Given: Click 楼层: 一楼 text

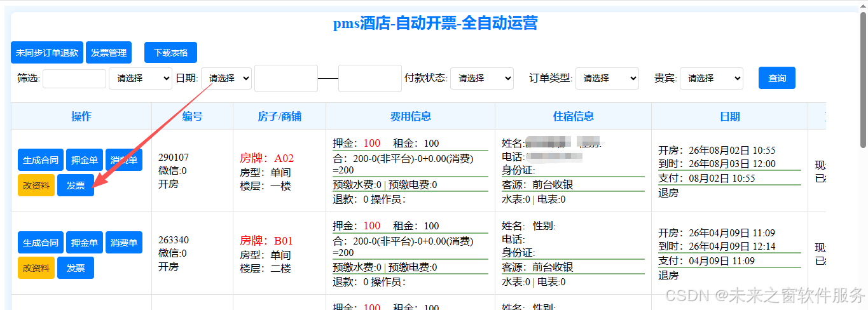Looking at the screenshot, I should pos(265,186).
